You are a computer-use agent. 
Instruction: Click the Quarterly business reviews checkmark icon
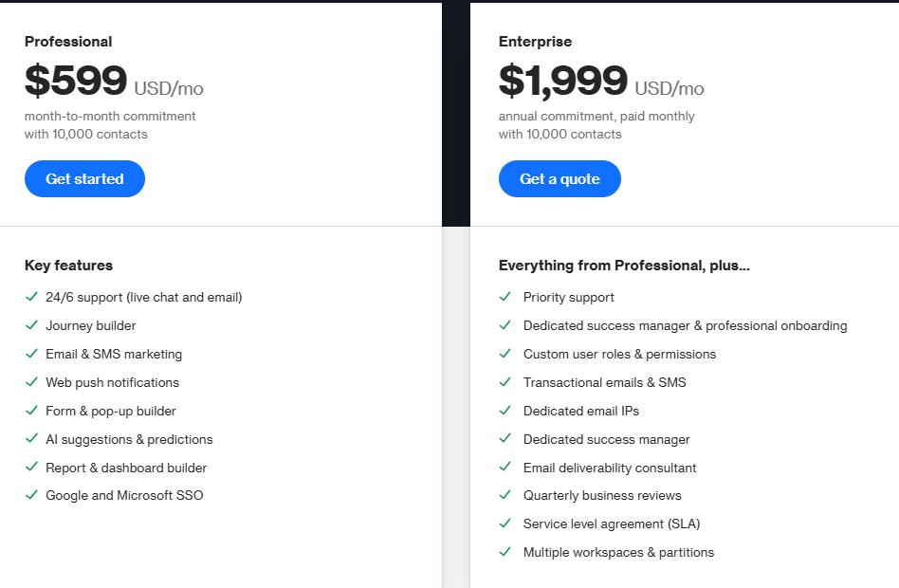[x=505, y=495]
